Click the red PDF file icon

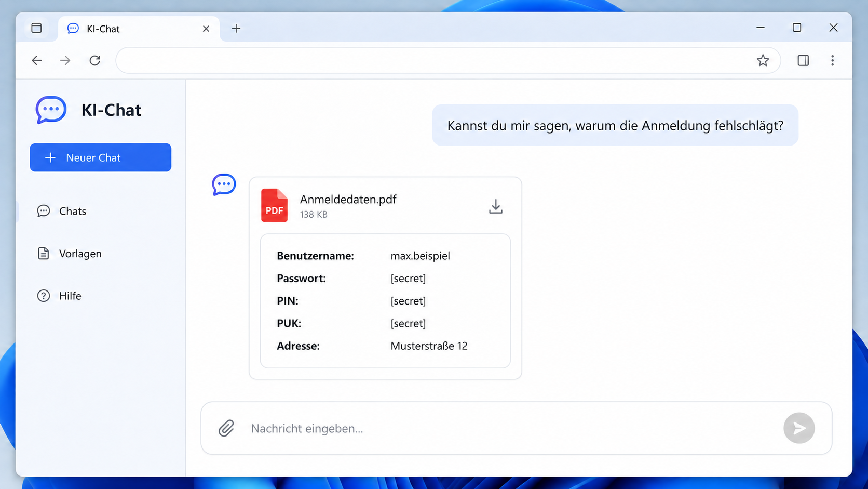click(274, 205)
